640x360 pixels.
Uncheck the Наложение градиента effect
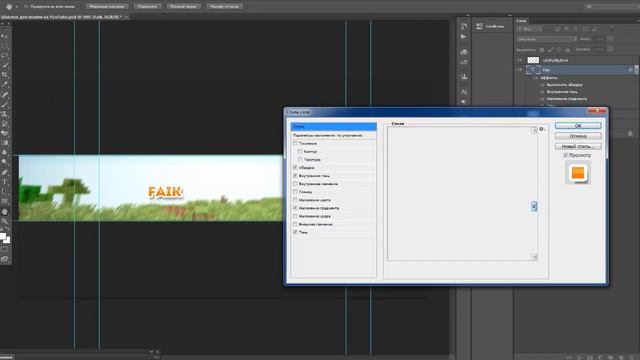pos(295,208)
